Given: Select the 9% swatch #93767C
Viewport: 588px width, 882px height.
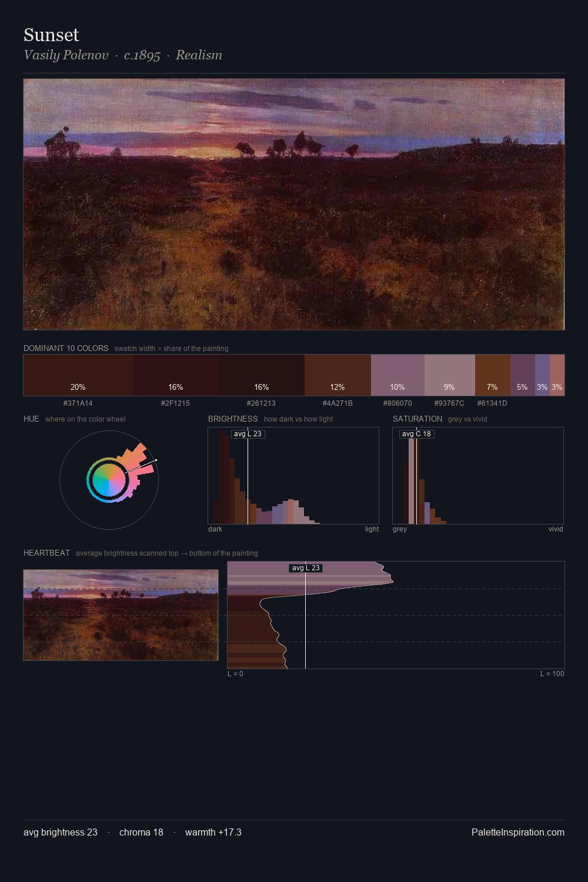Looking at the screenshot, I should point(450,375).
